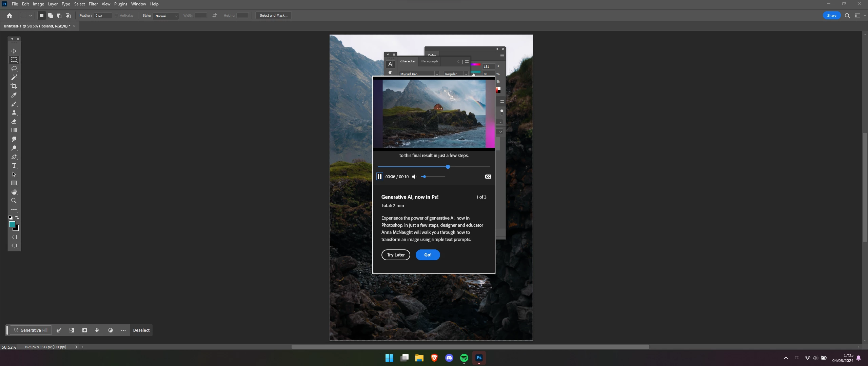Switch to the Paragraph tab
Viewport: 868px width, 366px height.
pos(429,61)
